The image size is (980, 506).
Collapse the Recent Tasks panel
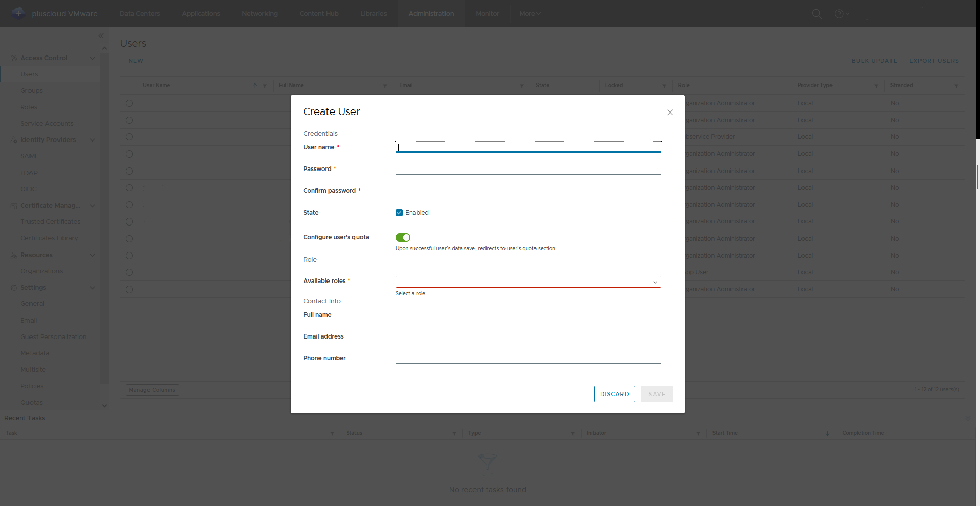tap(968, 418)
